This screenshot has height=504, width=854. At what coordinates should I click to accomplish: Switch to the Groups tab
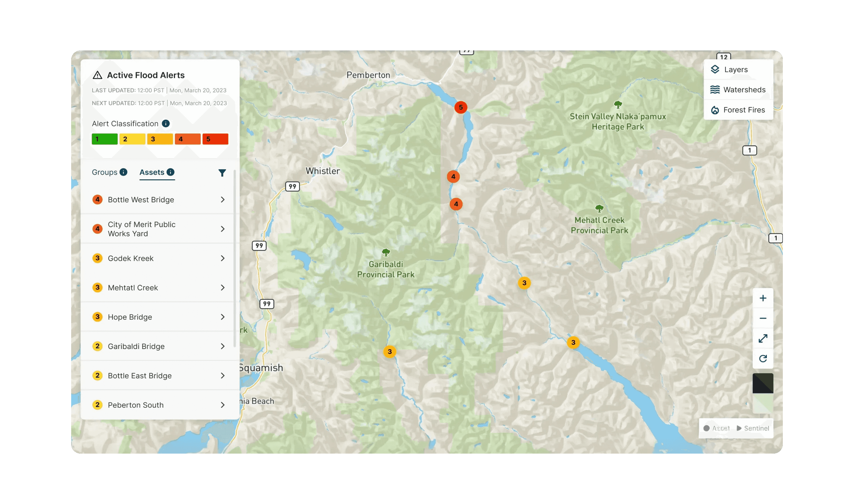pyautogui.click(x=104, y=172)
